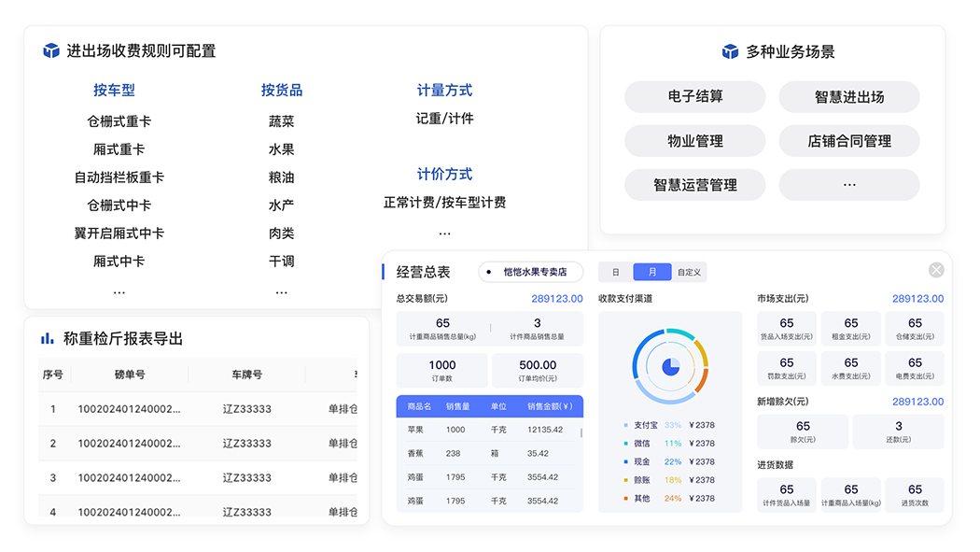The height and width of the screenshot is (552, 980).
Task: Click the 磅单号 column header
Action: tap(129, 375)
